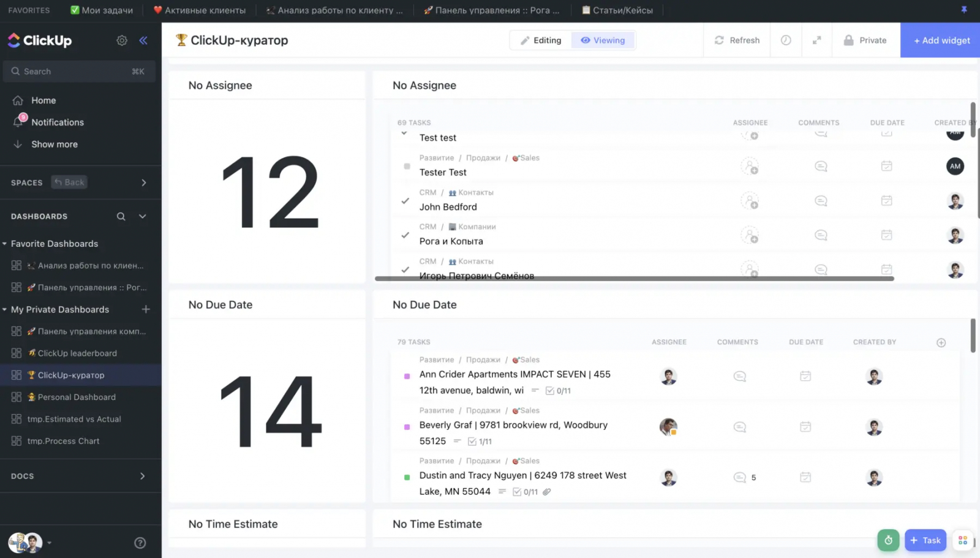The height and width of the screenshot is (558, 980).
Task: Open the Beverly Graf task assignee avatar
Action: [x=668, y=427]
